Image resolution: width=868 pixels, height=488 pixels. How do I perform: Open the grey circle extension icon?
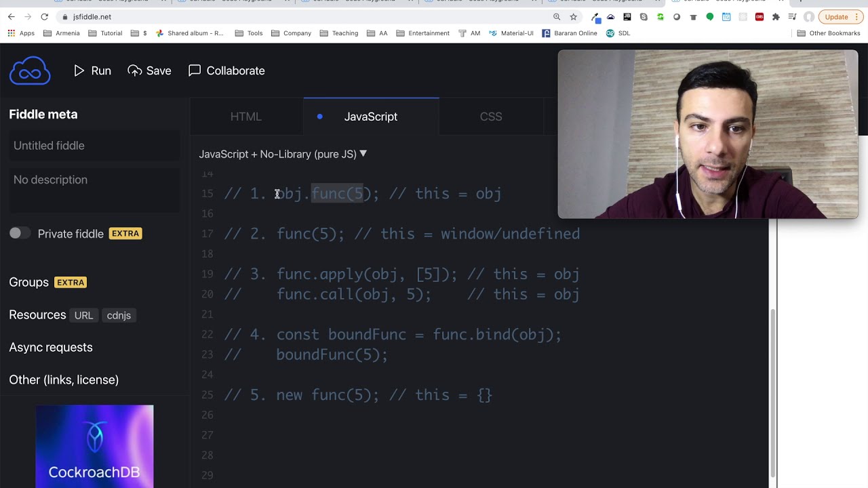677,17
